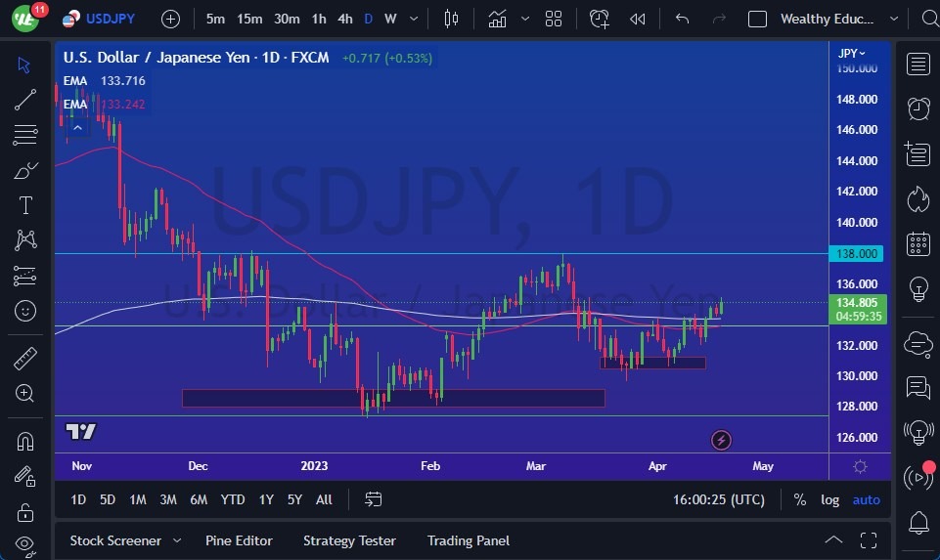Select the trend line drawing tool
940x560 pixels.
[x=25, y=100]
